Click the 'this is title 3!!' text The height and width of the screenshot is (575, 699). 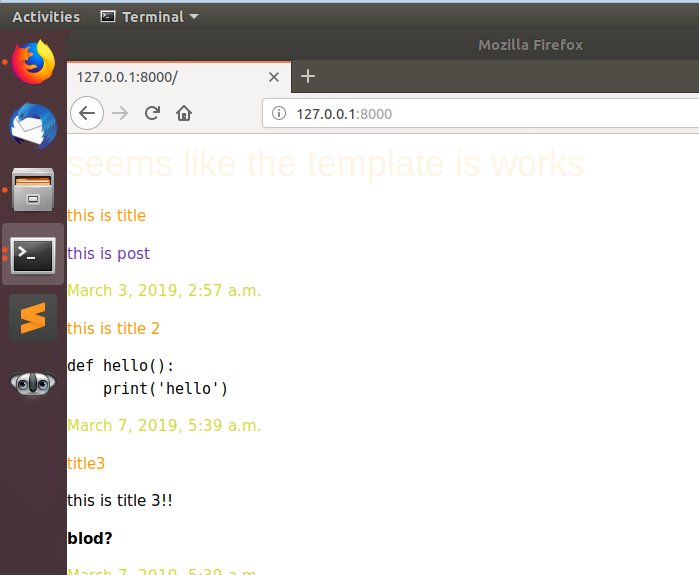[x=119, y=501]
